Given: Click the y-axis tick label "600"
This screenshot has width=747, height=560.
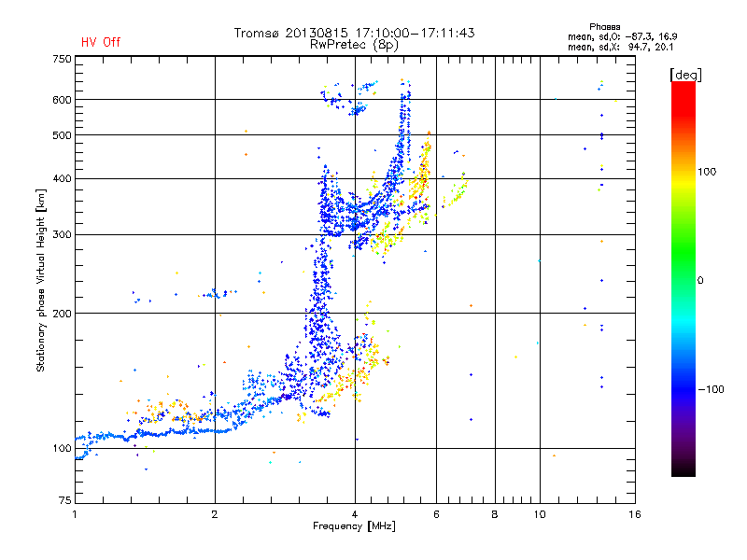Looking at the screenshot, I should [x=62, y=100].
